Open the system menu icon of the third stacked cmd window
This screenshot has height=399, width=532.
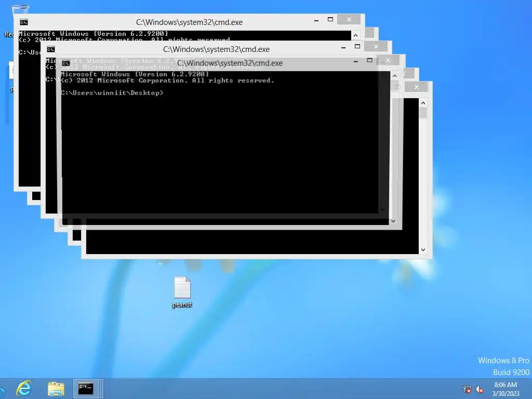(51, 49)
